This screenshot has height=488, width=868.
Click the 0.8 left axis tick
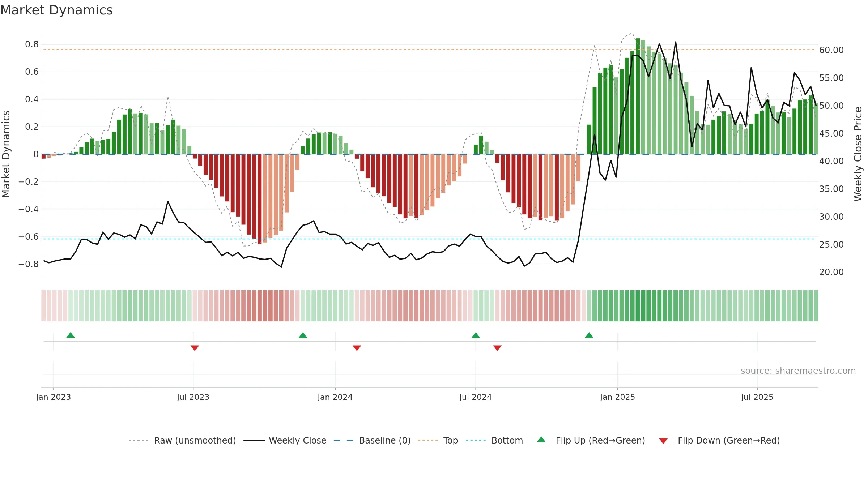[x=32, y=44]
